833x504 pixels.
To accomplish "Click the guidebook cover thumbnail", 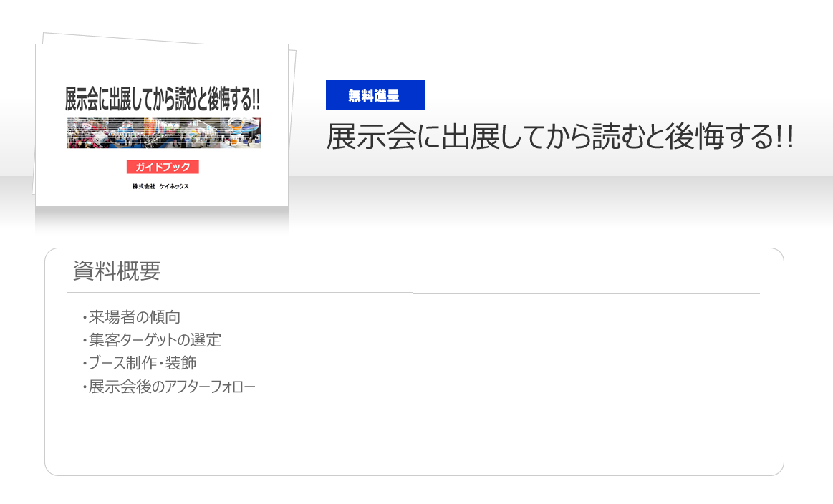I will [x=161, y=125].
